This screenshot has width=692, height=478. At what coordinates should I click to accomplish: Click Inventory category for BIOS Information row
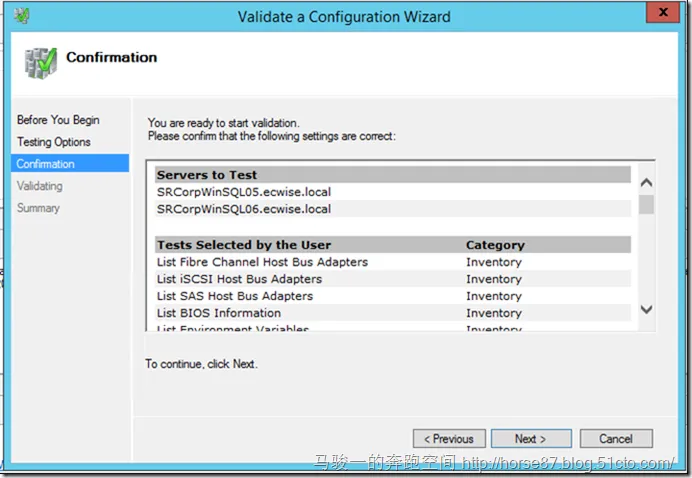tap(494, 313)
